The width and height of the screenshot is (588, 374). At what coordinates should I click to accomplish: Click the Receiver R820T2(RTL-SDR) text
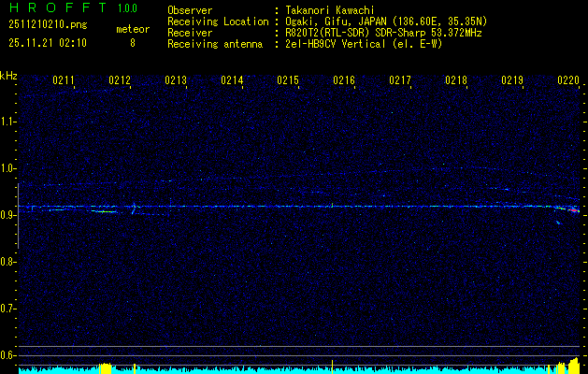[383, 33]
